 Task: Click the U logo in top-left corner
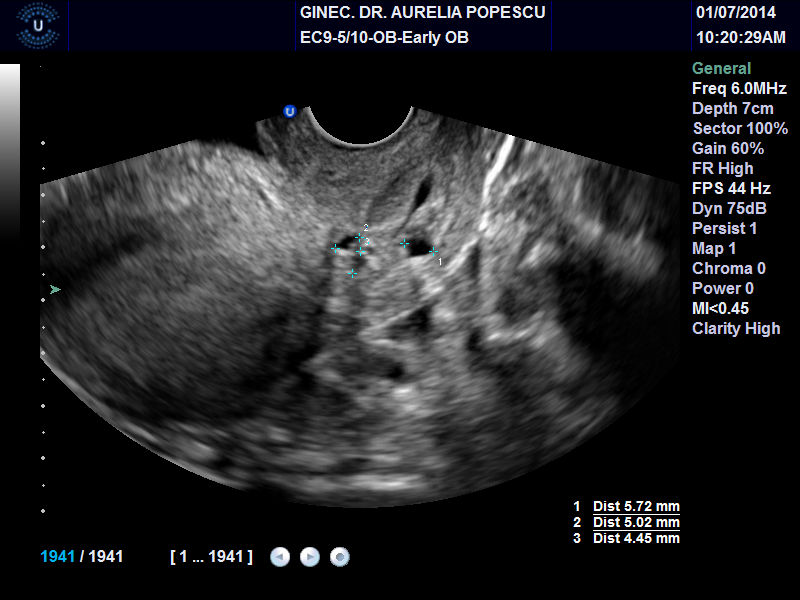(x=38, y=26)
